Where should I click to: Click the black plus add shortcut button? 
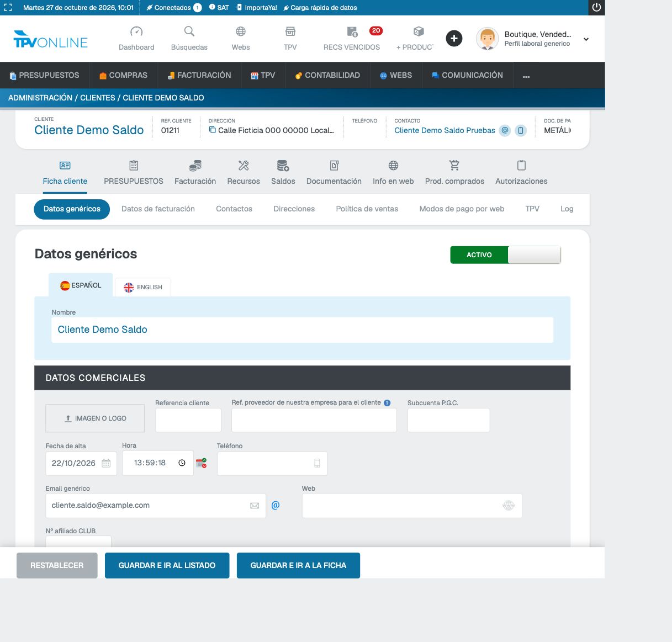(x=454, y=39)
